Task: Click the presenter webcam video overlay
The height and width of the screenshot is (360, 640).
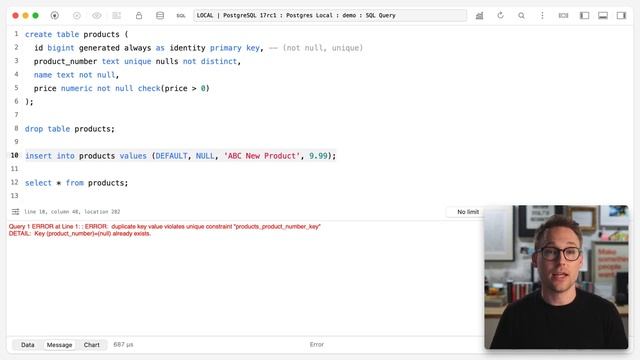Action: (556, 277)
